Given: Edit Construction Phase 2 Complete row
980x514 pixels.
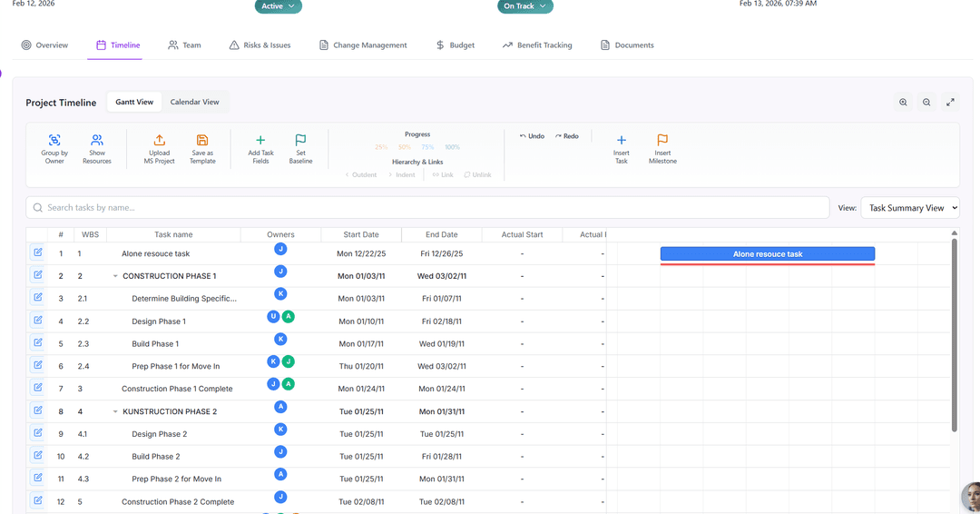Looking at the screenshot, I should coord(38,500).
